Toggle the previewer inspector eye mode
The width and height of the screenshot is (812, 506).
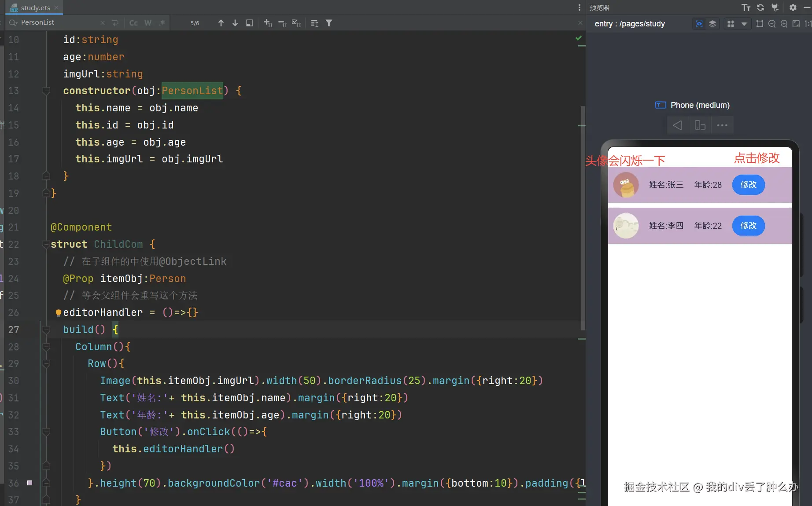pos(699,24)
